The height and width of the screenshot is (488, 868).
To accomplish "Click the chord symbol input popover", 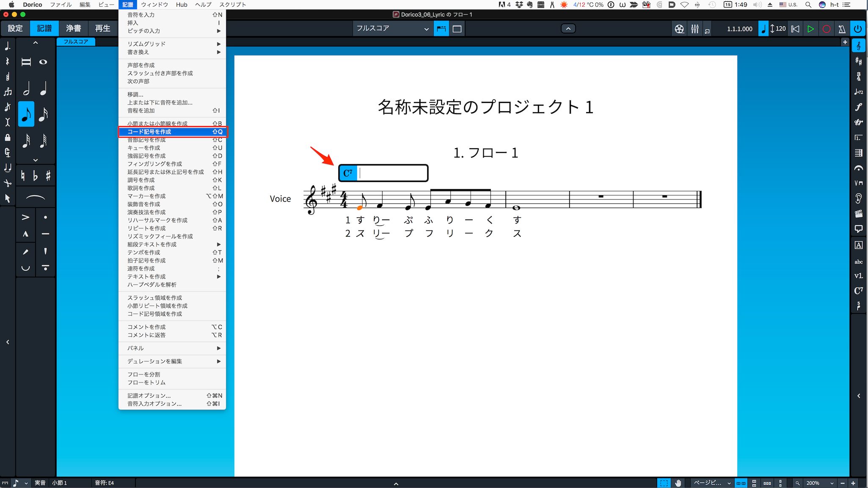I will [x=383, y=173].
